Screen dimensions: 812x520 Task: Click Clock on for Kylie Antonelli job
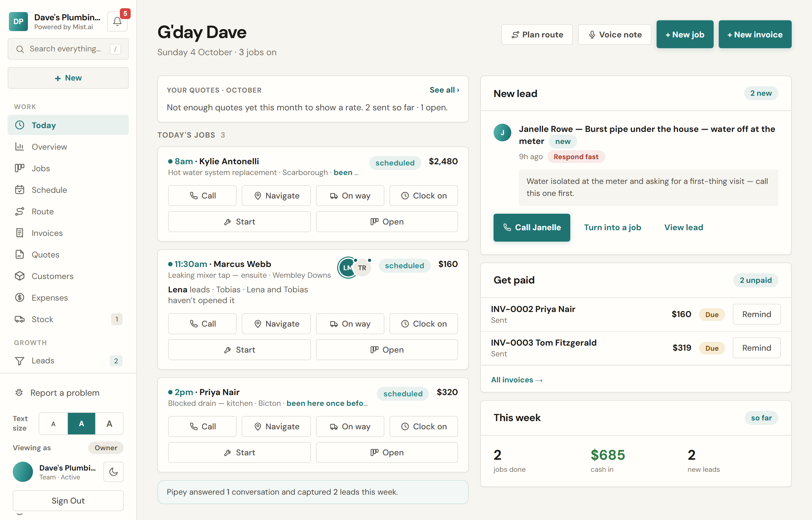(x=423, y=196)
